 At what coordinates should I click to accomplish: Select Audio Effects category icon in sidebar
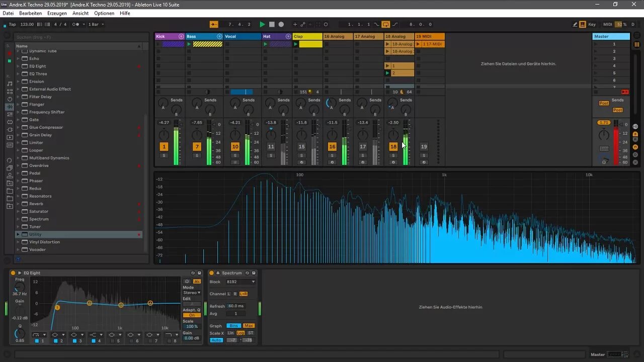(x=10, y=107)
